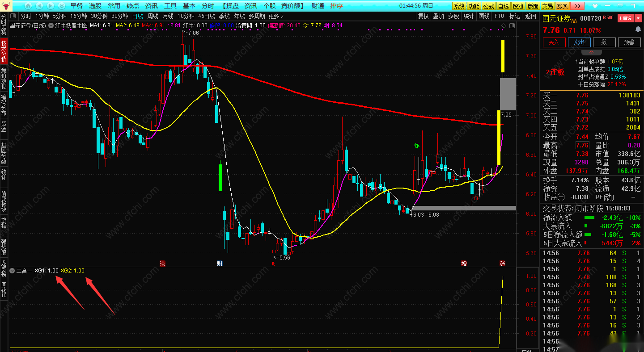The width and height of the screenshot is (644, 352).
Task: Click the yellow 公式 formula button
Action: [489, 6]
